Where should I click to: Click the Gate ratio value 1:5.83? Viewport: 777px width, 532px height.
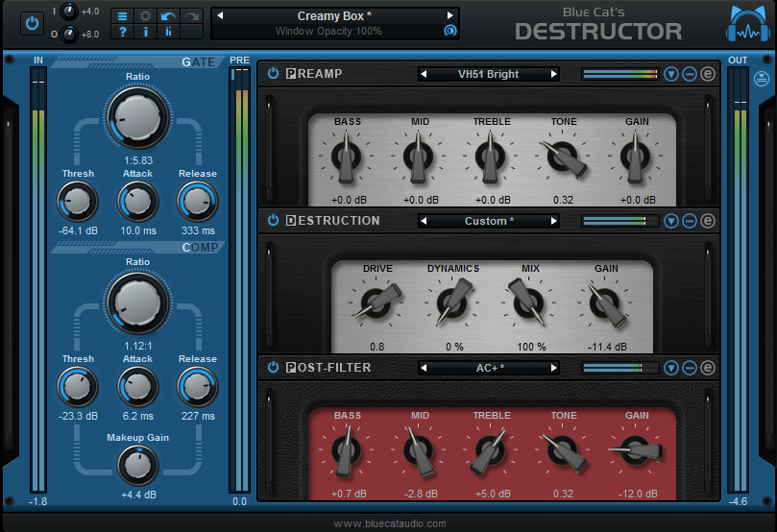[138, 160]
